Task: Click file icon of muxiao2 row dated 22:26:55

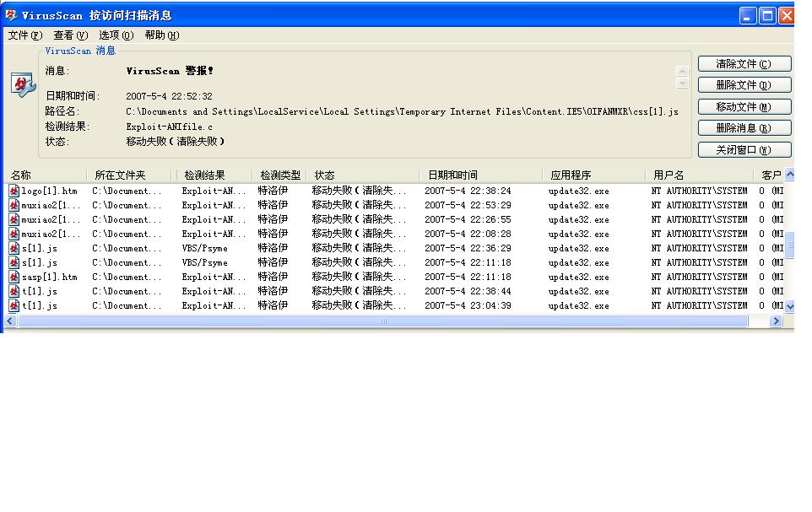Action: pos(14,219)
